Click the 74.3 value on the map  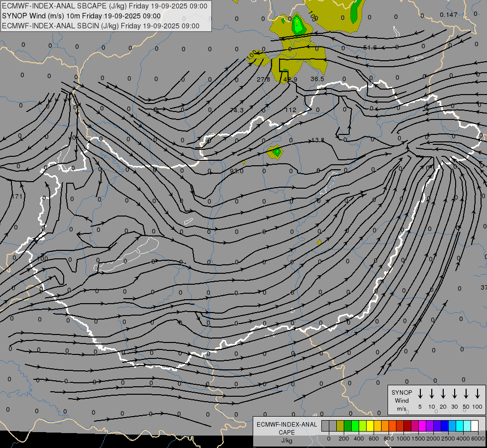click(237, 111)
